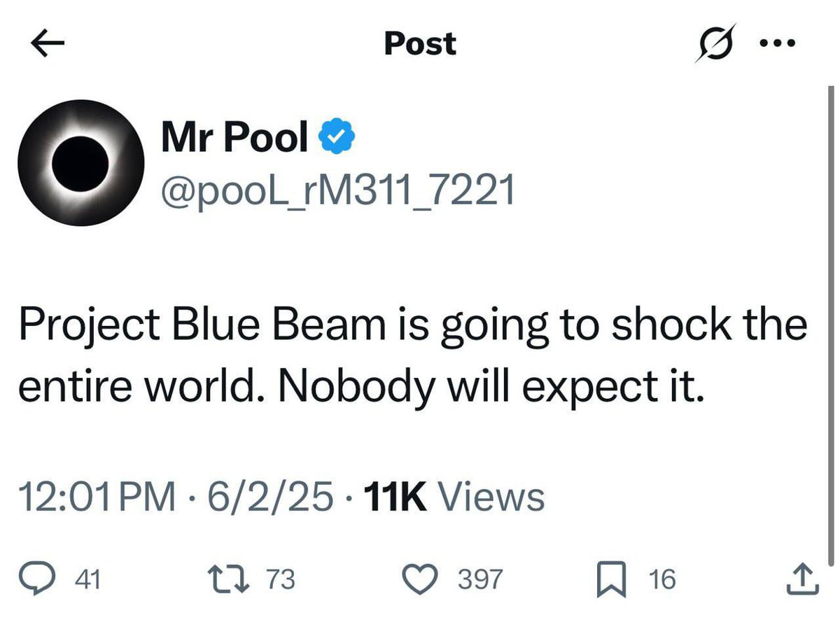Bookmark the post with bookmark icon
Screen dimensions: 840x629
[610, 579]
